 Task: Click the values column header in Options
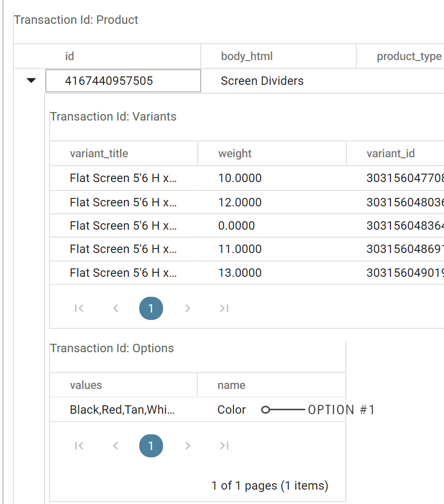(x=86, y=385)
